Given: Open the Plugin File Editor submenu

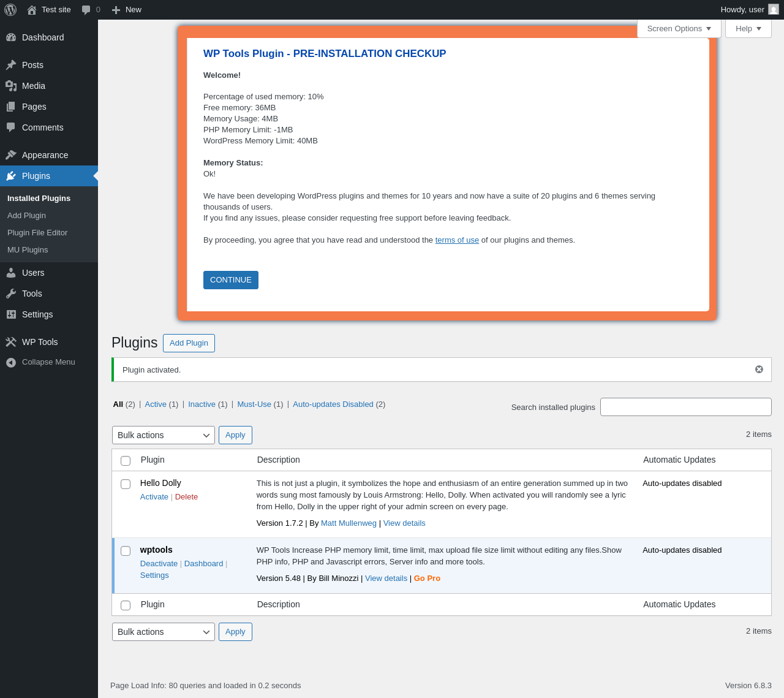Looking at the screenshot, I should (37, 233).
